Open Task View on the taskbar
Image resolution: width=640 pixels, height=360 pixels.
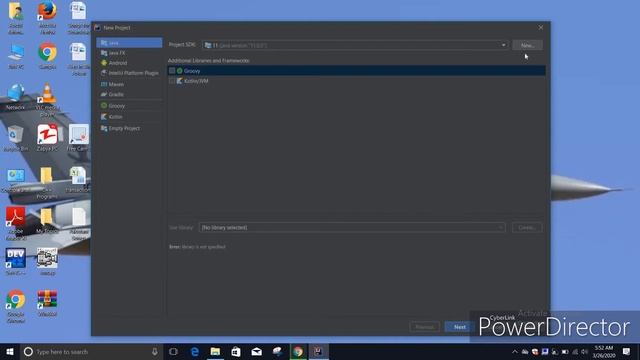173,351
